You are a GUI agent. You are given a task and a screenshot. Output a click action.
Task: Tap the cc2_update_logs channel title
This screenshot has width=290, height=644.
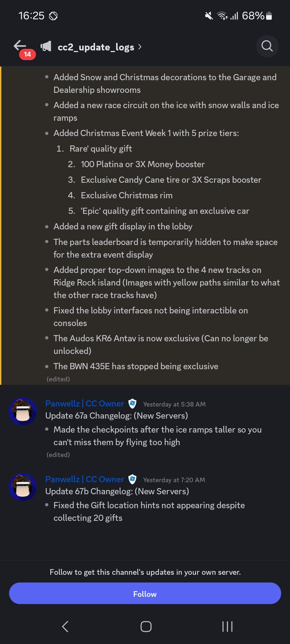coord(96,47)
